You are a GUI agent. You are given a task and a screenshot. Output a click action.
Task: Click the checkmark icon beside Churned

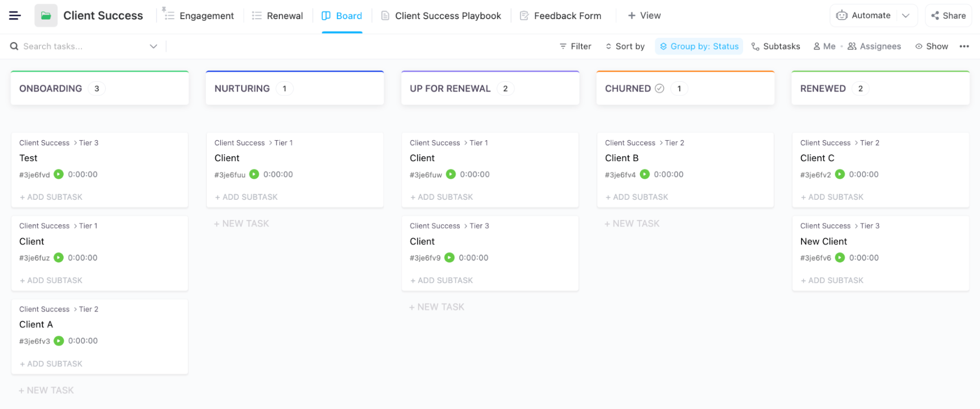click(x=659, y=89)
